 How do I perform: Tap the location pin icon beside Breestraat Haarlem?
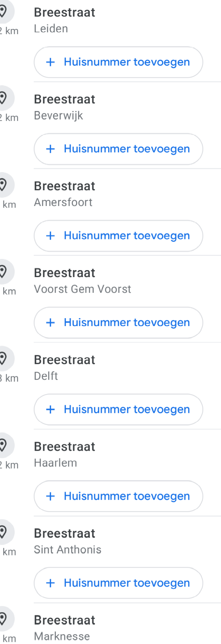[x=3, y=445]
